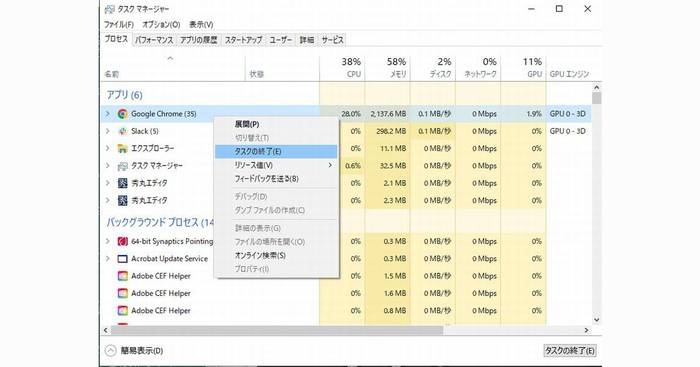Expand the second 秀丸エディタ row
The height and width of the screenshot is (367, 700).
click(108, 200)
